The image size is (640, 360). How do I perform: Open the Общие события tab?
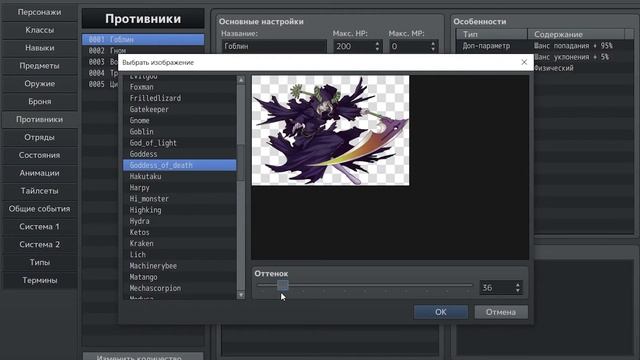[x=39, y=209]
